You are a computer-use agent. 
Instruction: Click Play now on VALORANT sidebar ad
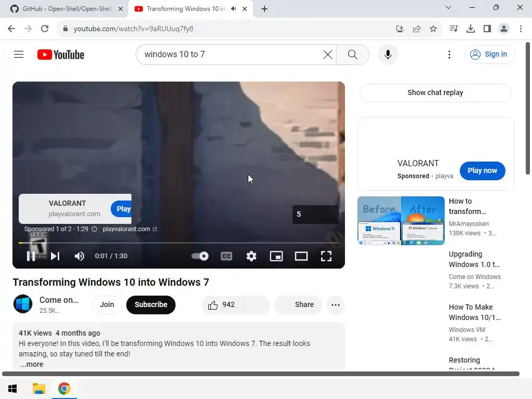483,170
